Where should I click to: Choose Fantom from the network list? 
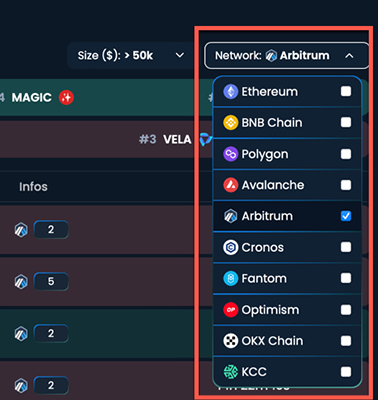click(x=287, y=278)
